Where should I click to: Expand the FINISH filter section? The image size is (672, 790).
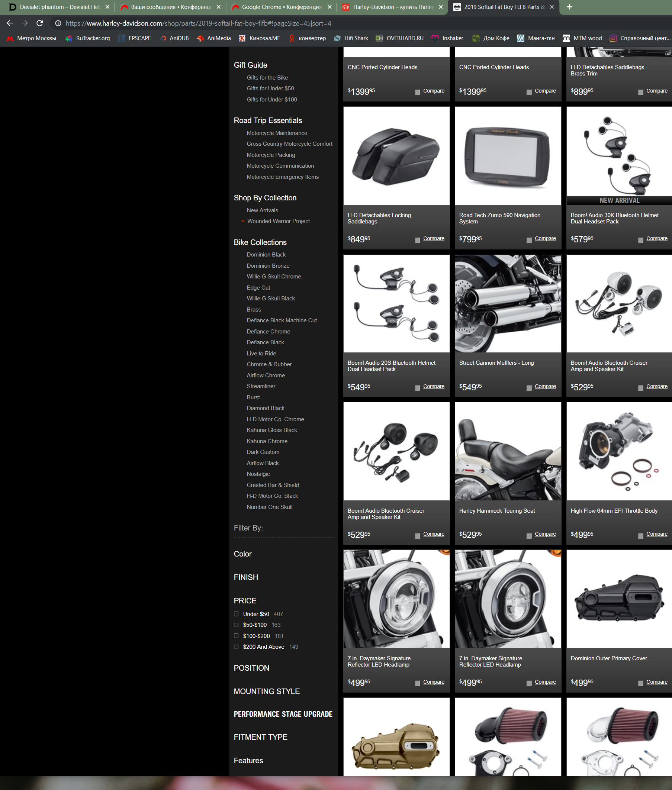pos(246,578)
